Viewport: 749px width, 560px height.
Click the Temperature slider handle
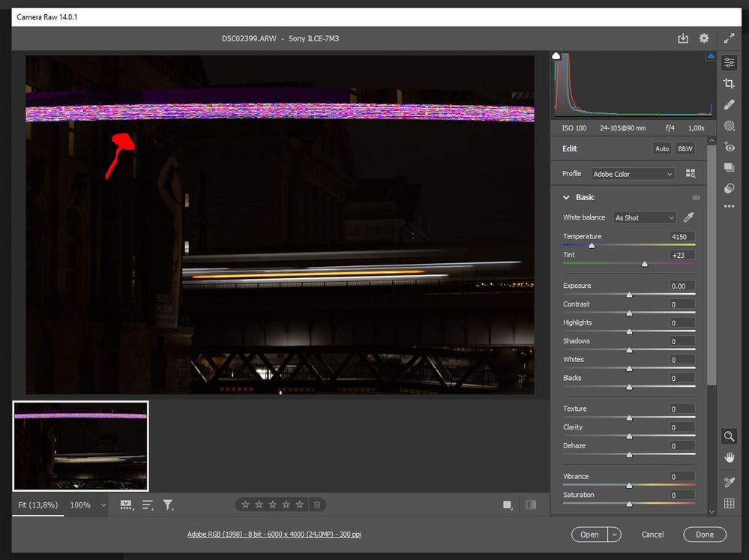pyautogui.click(x=592, y=246)
